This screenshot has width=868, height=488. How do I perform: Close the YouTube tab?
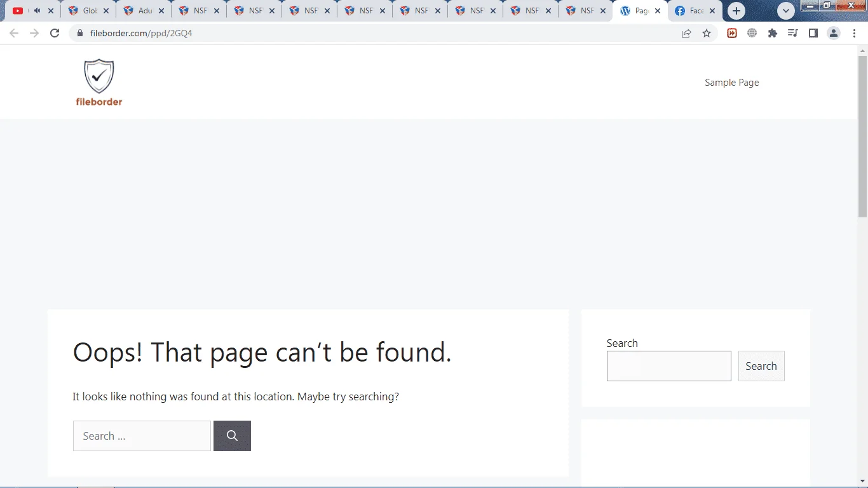51,11
